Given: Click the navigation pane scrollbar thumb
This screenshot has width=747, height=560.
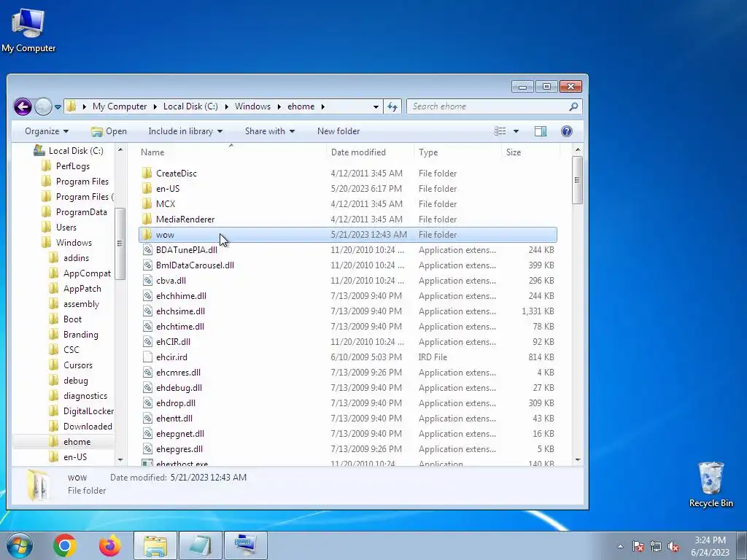Looking at the screenshot, I should (x=120, y=244).
